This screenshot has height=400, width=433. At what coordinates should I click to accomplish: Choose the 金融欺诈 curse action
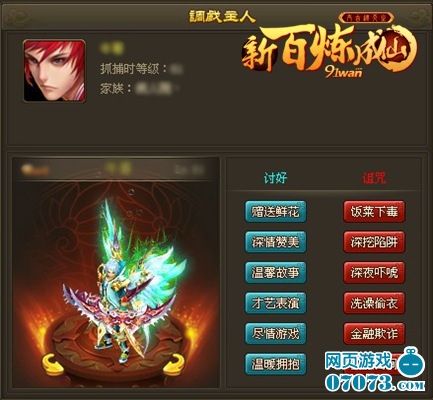coord(374,333)
